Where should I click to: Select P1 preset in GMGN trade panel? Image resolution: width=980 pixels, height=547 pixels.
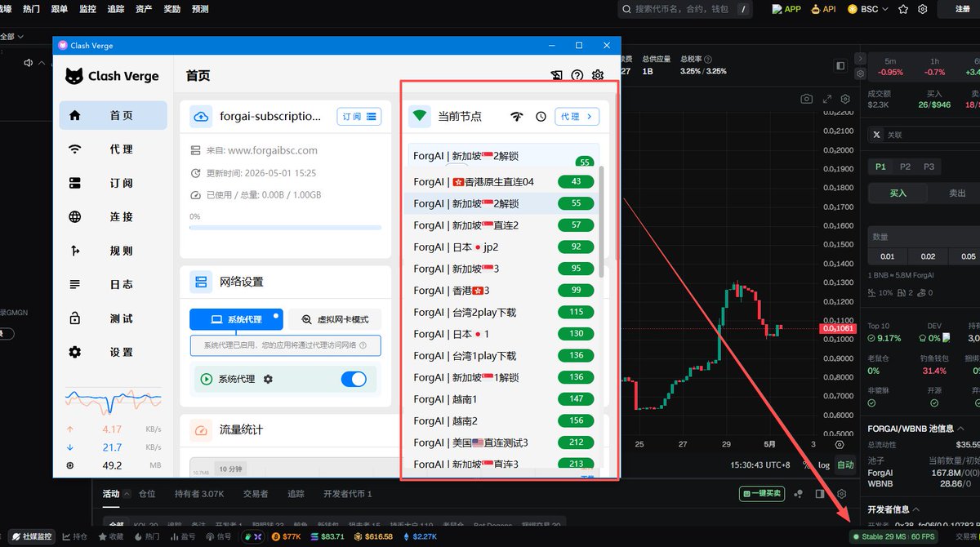880,167
